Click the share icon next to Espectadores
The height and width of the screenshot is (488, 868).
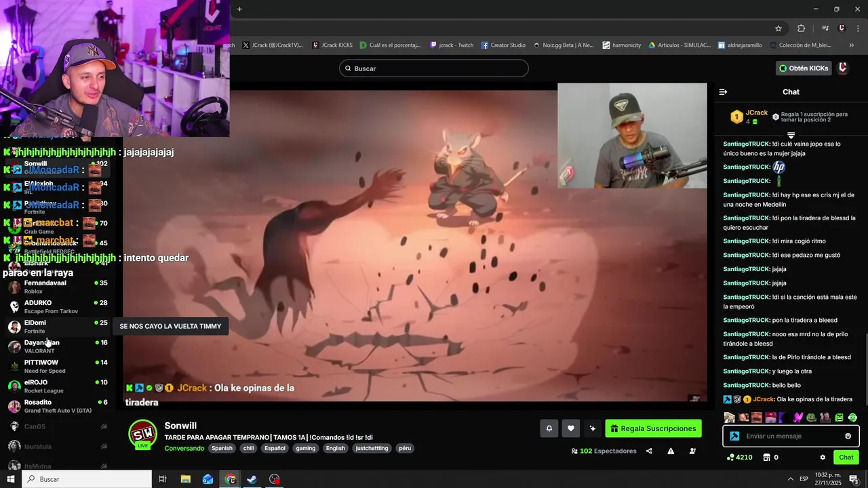tap(649, 451)
